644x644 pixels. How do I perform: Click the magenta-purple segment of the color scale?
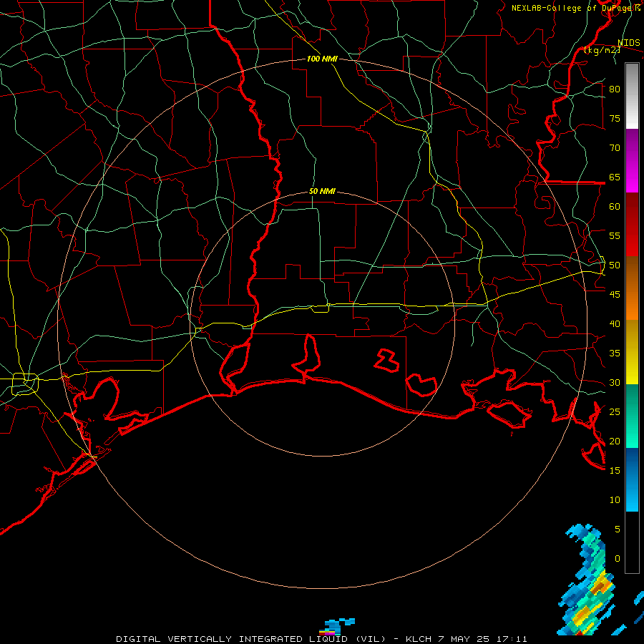click(x=632, y=161)
